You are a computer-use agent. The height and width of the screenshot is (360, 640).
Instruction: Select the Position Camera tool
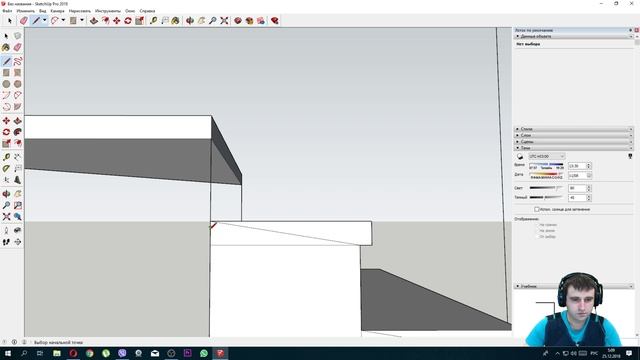6,231
